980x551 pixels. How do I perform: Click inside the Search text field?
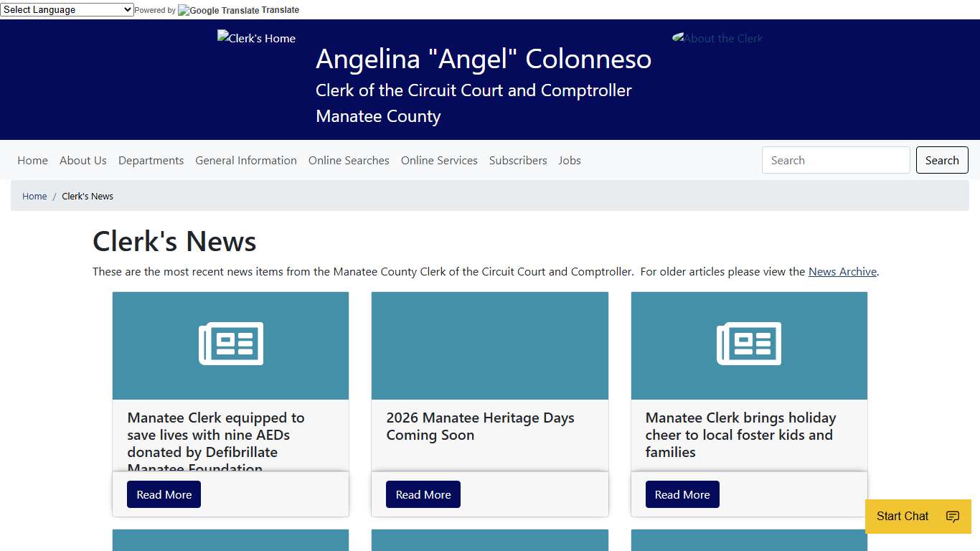pos(835,160)
